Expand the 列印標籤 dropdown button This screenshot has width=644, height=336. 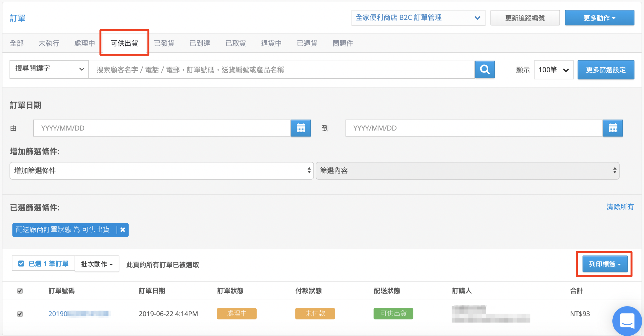(605, 264)
